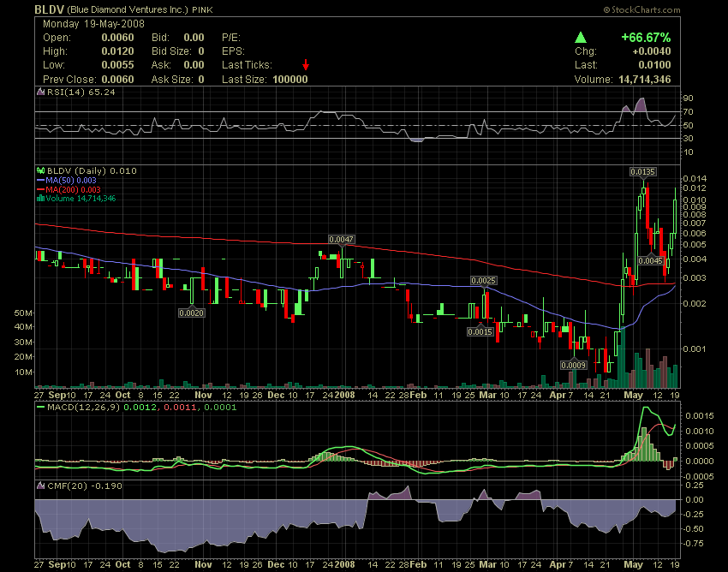Click the MACD signal value 0.0011 in red

(178, 408)
